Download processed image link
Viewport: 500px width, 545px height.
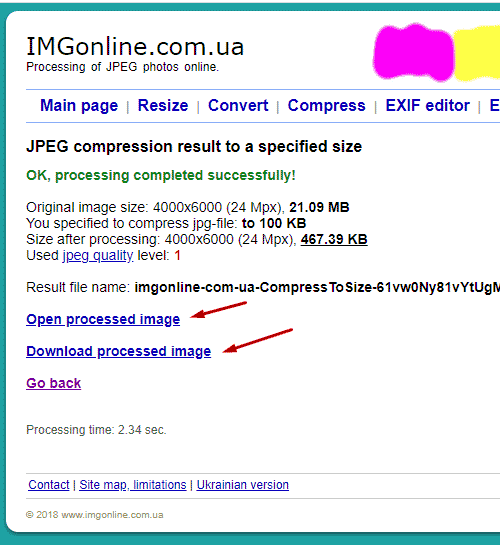118,351
